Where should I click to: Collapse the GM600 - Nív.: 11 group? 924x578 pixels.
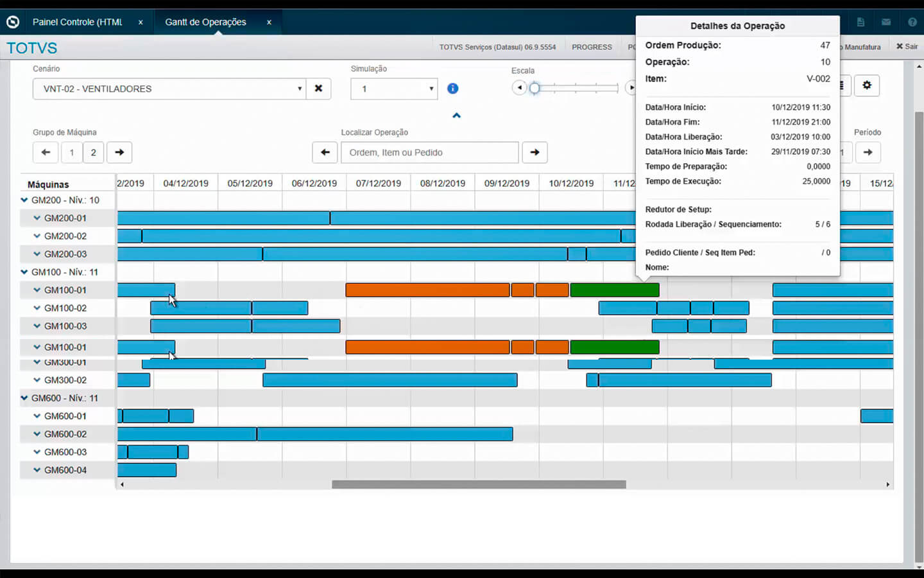[x=24, y=398]
